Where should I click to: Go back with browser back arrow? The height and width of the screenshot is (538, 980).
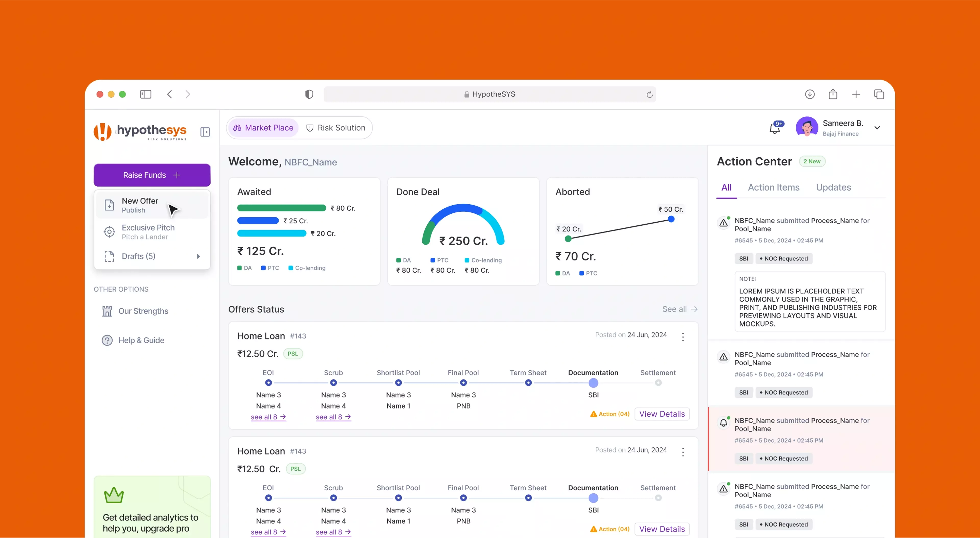coord(170,94)
